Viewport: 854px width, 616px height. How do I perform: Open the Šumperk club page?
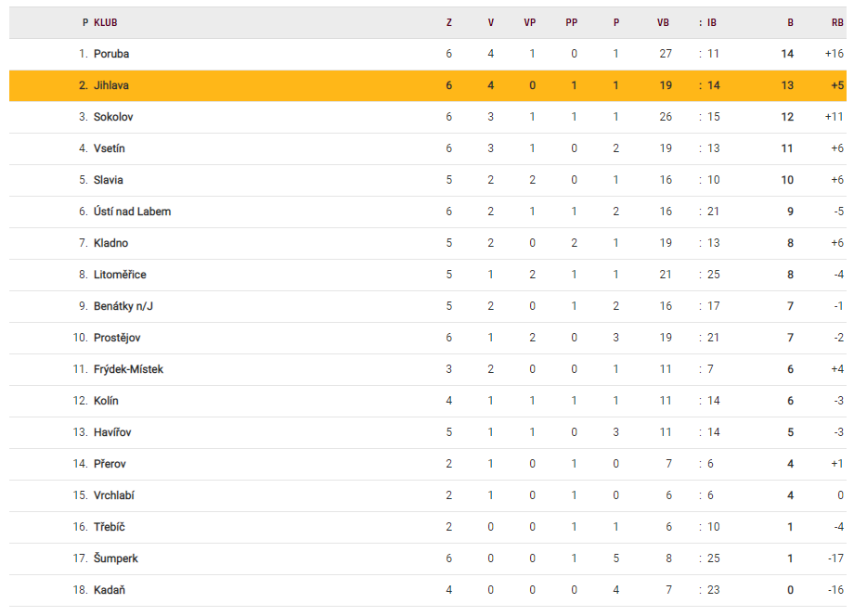click(114, 558)
